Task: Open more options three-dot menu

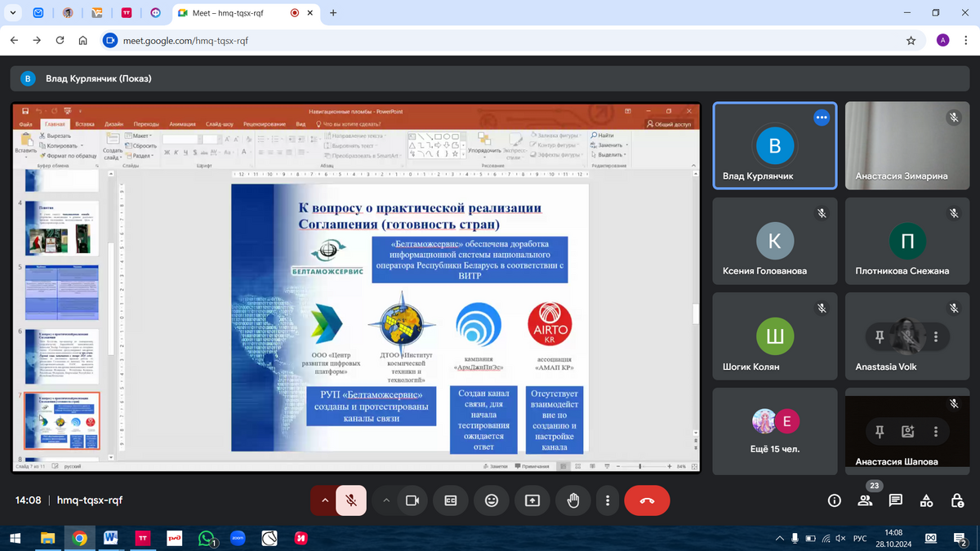Action: [608, 500]
